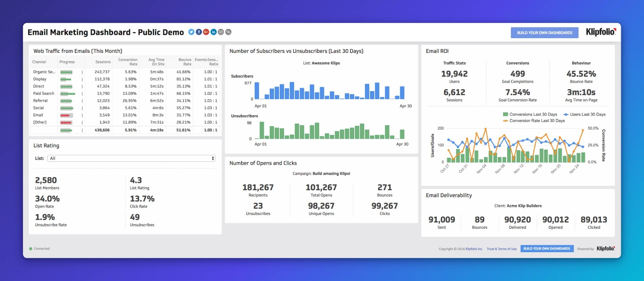Select the Display channel name
The image size is (644, 281).
point(40,79)
